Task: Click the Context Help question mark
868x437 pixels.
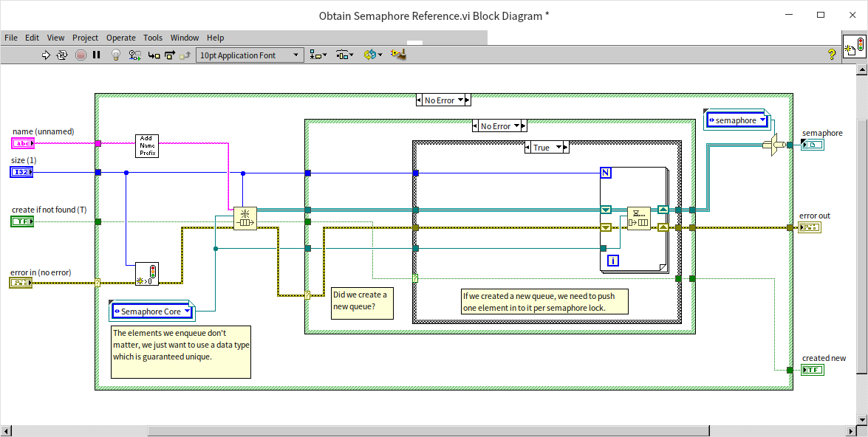Action: (831, 54)
